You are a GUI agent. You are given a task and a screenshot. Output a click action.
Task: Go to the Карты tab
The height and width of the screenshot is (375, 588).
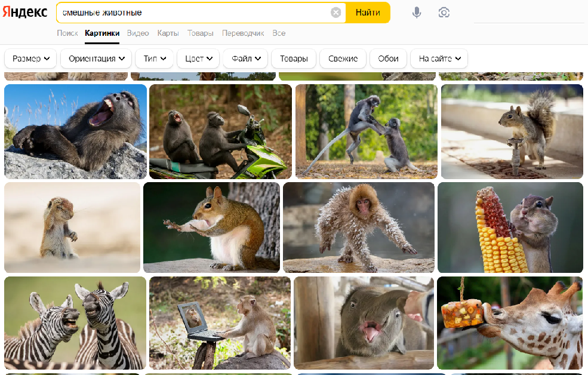168,33
